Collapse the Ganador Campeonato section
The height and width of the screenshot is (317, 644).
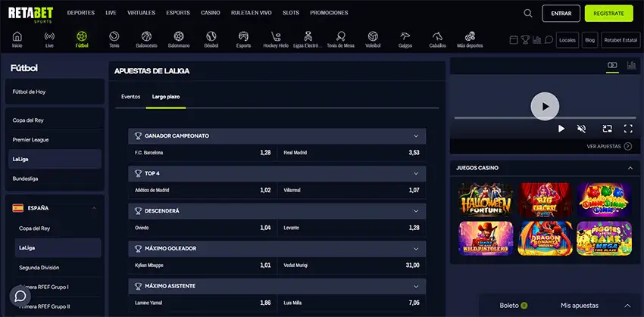pos(416,135)
